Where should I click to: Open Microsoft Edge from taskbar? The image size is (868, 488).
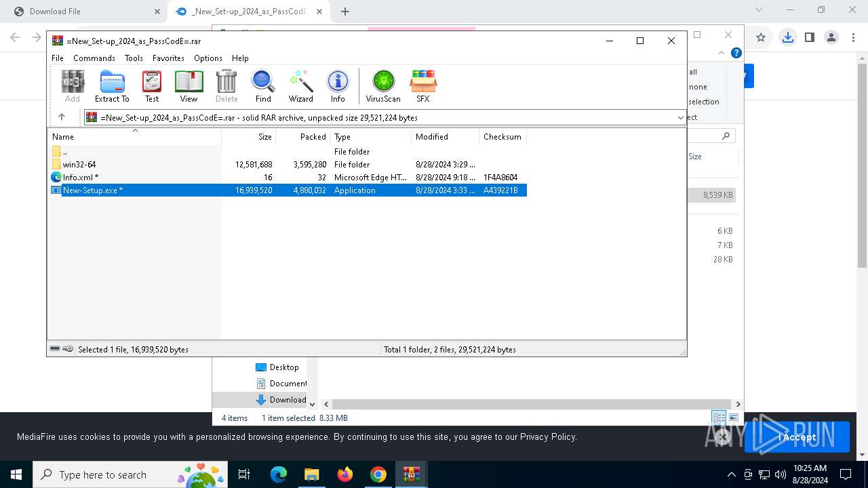279,474
